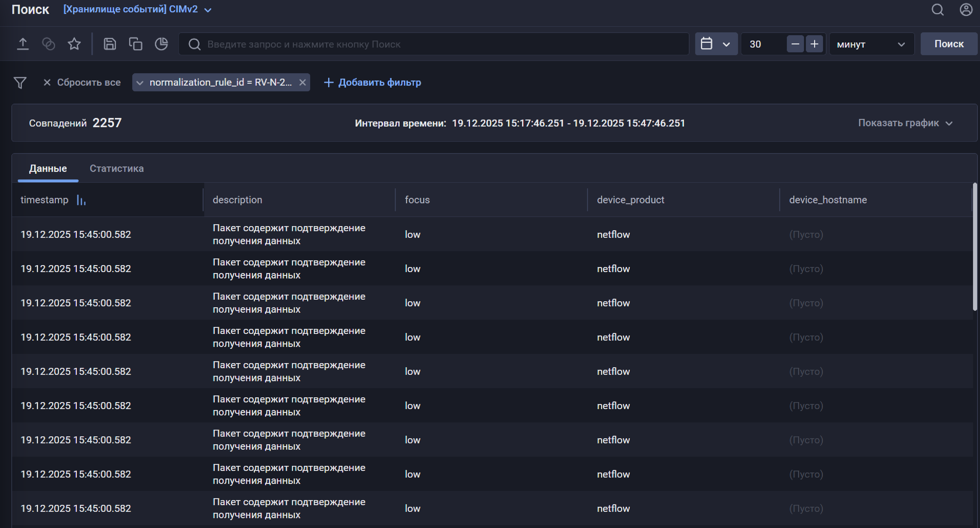The height and width of the screenshot is (528, 980).
Task: Switch to the Статистика tab
Action: click(116, 168)
